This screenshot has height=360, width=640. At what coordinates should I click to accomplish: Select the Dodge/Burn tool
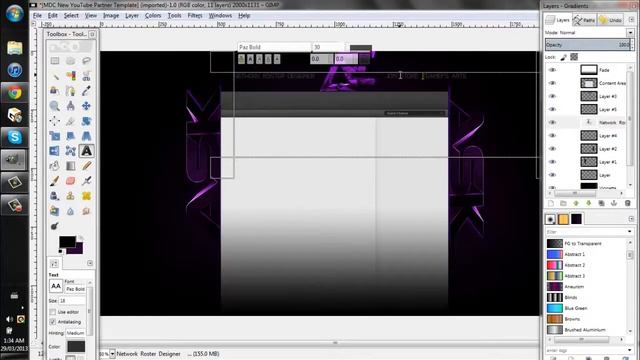point(55,226)
